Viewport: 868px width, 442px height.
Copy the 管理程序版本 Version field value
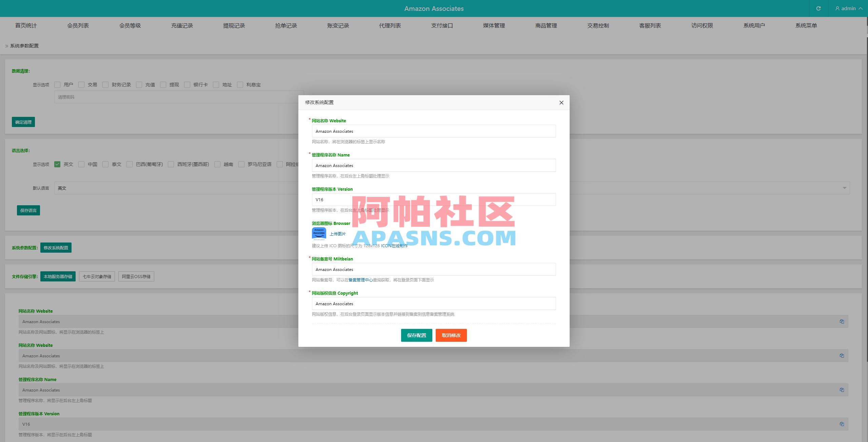coord(842,424)
